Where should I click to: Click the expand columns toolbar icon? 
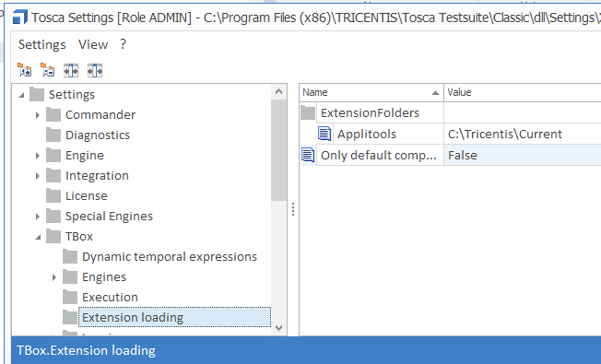pos(71,71)
